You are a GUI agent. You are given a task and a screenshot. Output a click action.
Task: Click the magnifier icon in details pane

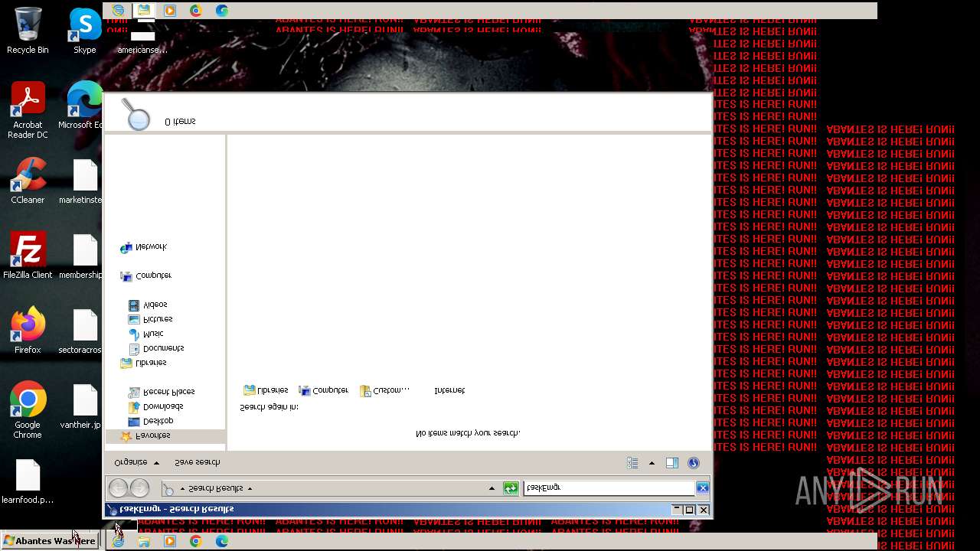(x=136, y=115)
